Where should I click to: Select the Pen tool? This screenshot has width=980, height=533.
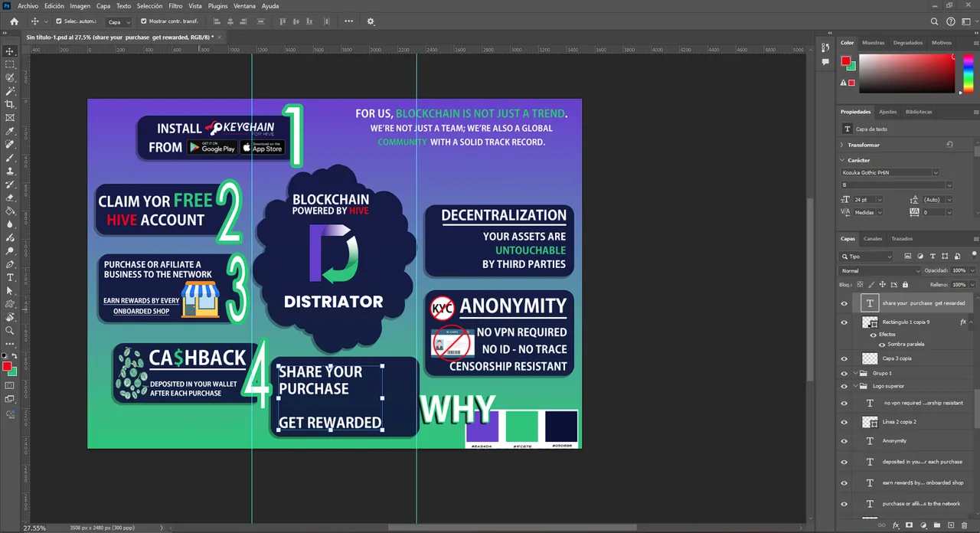point(10,264)
